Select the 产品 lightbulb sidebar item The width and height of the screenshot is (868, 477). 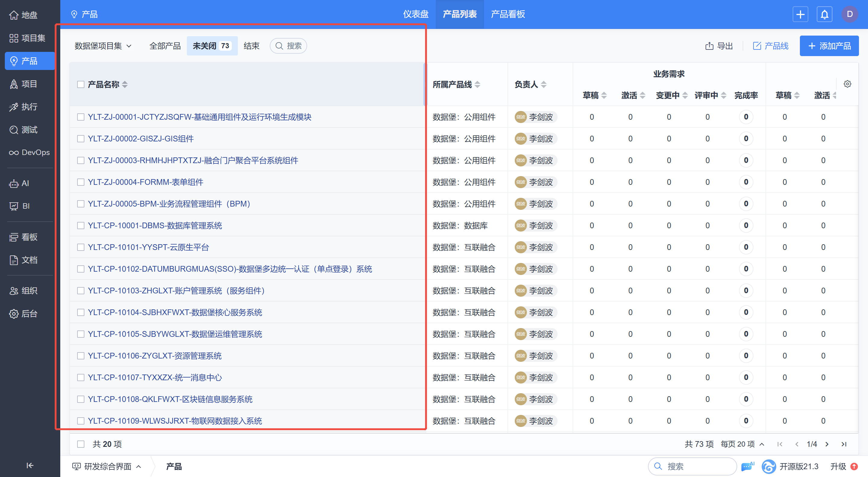pyautogui.click(x=29, y=61)
